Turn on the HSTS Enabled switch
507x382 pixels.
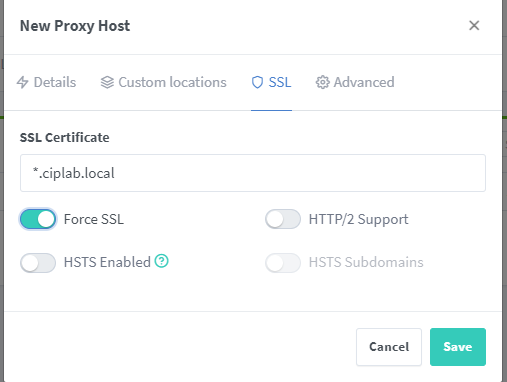(x=38, y=263)
